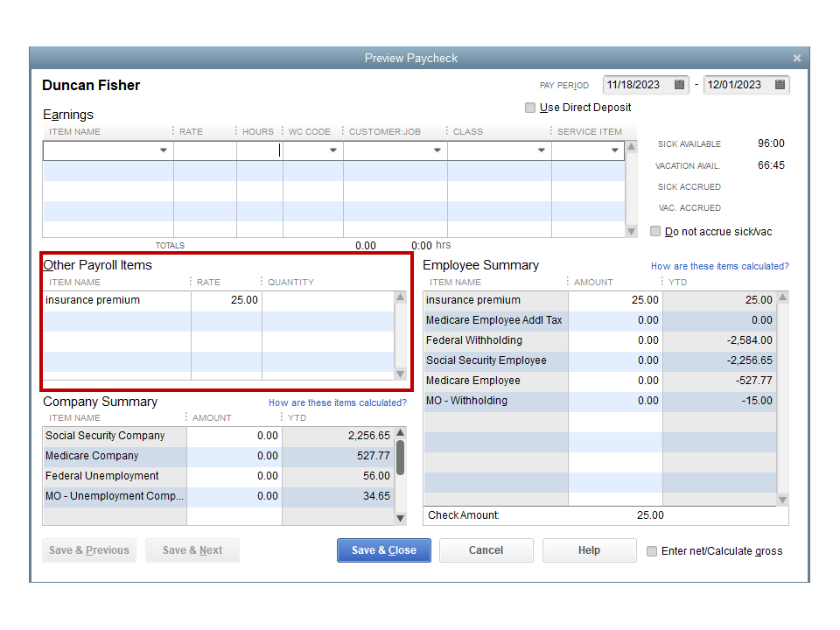Viewport: 840px width, 630px height.
Task: Click the Save & Close button
Action: 383,550
